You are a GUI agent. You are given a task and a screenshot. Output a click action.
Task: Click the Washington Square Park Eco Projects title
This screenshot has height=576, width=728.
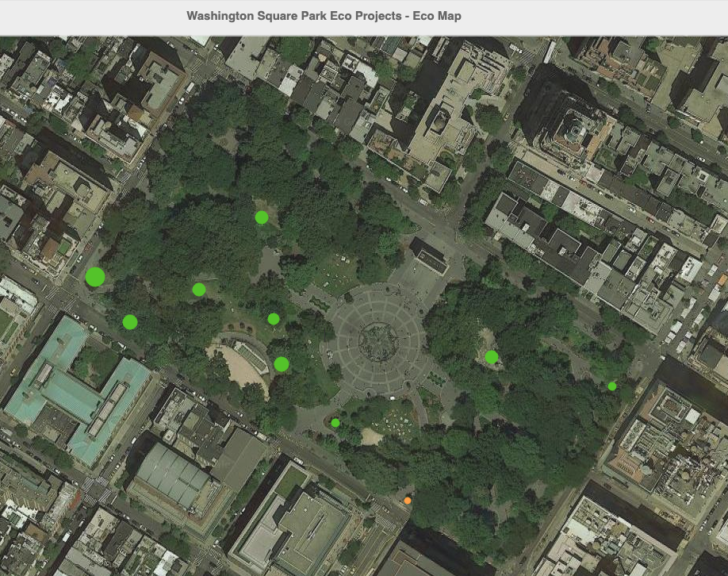[324, 16]
